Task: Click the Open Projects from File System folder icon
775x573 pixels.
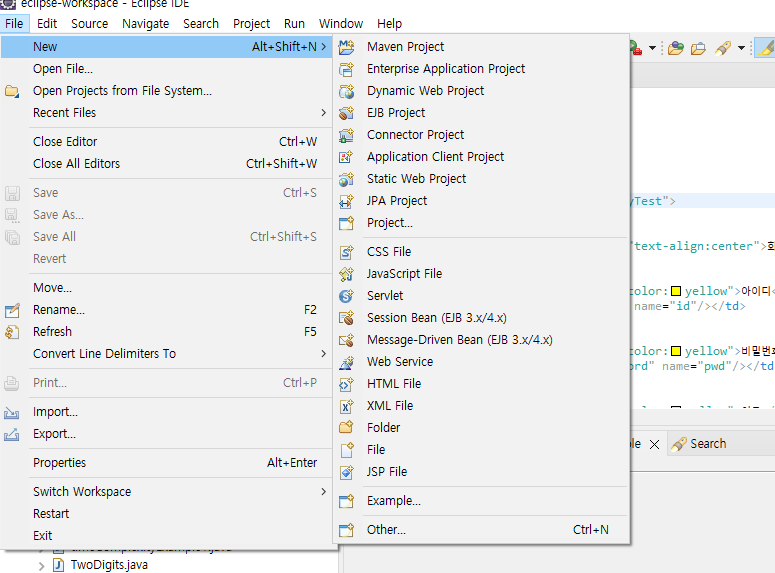Action: point(12,91)
